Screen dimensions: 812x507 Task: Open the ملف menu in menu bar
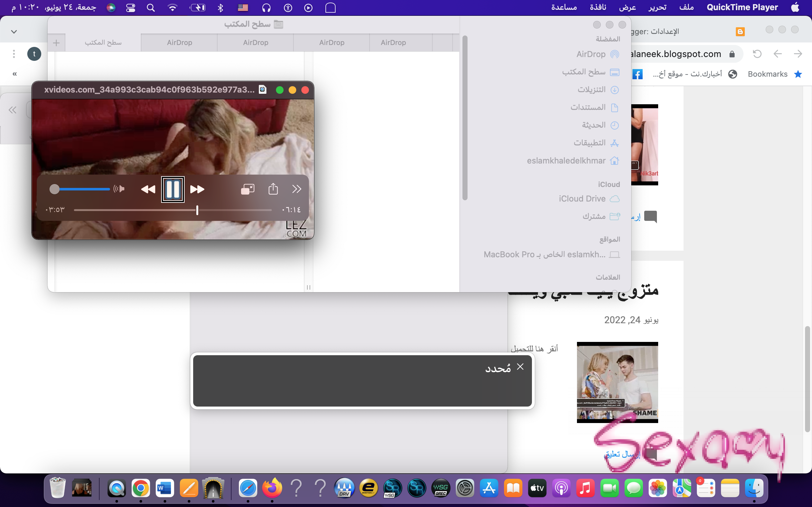point(686,7)
